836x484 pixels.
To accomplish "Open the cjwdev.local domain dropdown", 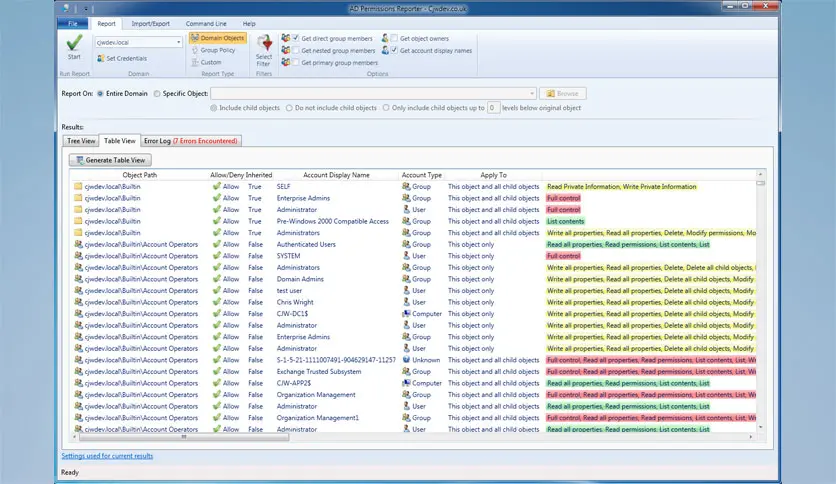I will [178, 42].
